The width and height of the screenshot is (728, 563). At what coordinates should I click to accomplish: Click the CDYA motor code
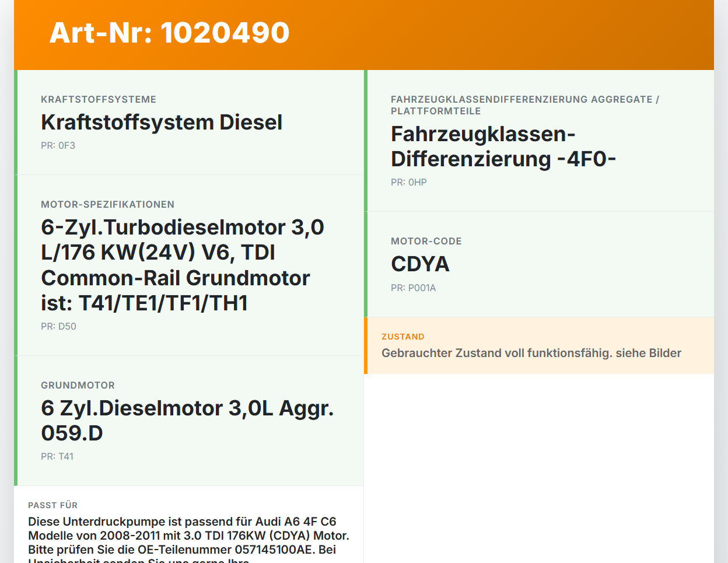(x=420, y=264)
